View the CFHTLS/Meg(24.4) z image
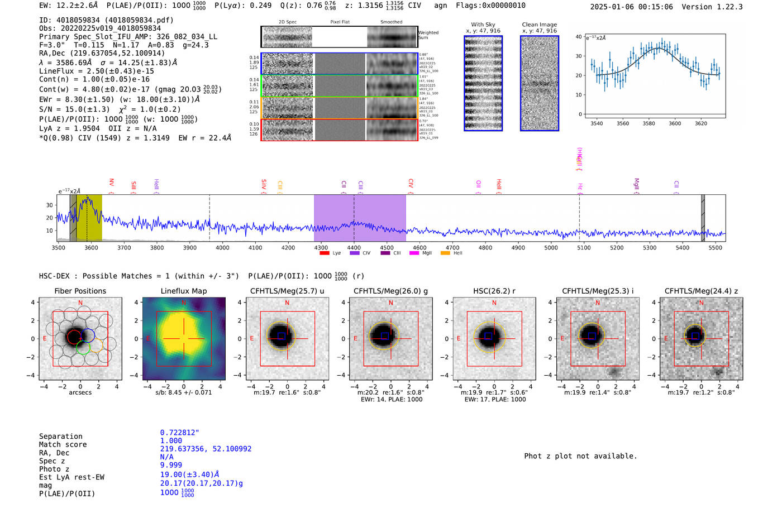The height and width of the screenshot is (532, 782). [702, 339]
